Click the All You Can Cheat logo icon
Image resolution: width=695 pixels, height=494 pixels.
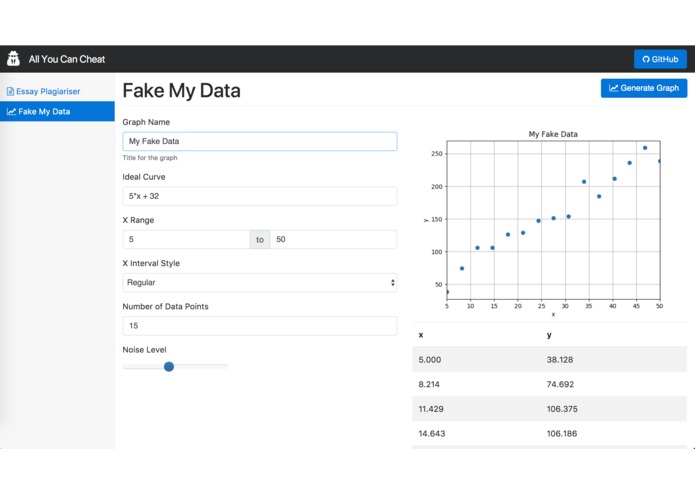(14, 59)
